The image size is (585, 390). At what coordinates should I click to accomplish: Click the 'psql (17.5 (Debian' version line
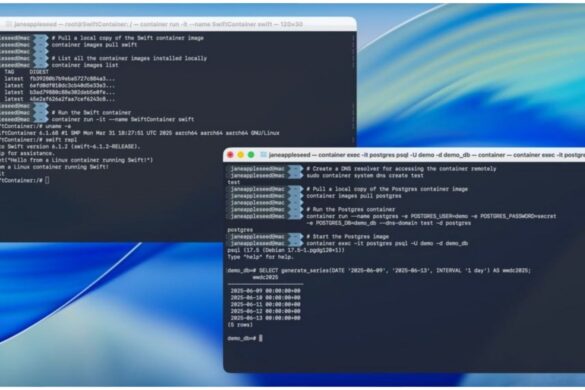286,250
